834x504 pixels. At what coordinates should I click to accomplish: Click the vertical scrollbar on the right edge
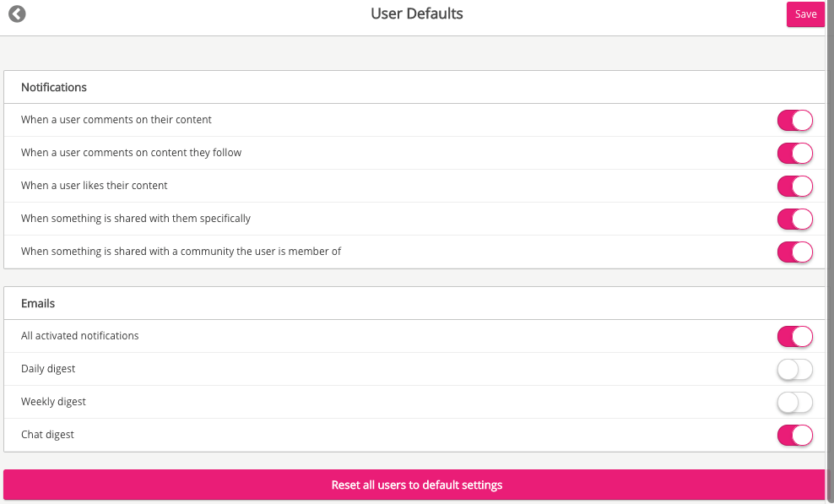tap(829, 253)
